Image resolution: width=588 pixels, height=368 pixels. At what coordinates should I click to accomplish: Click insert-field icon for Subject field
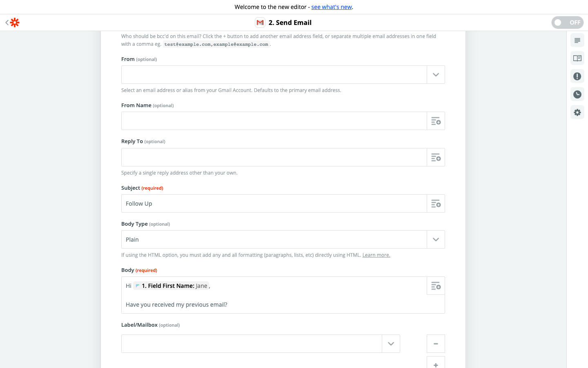(x=436, y=204)
